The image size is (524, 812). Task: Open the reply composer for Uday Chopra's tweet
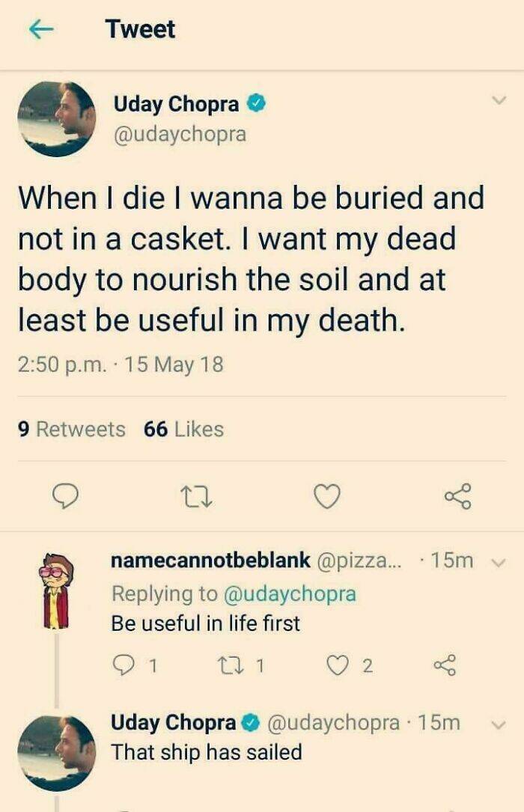coord(67,495)
